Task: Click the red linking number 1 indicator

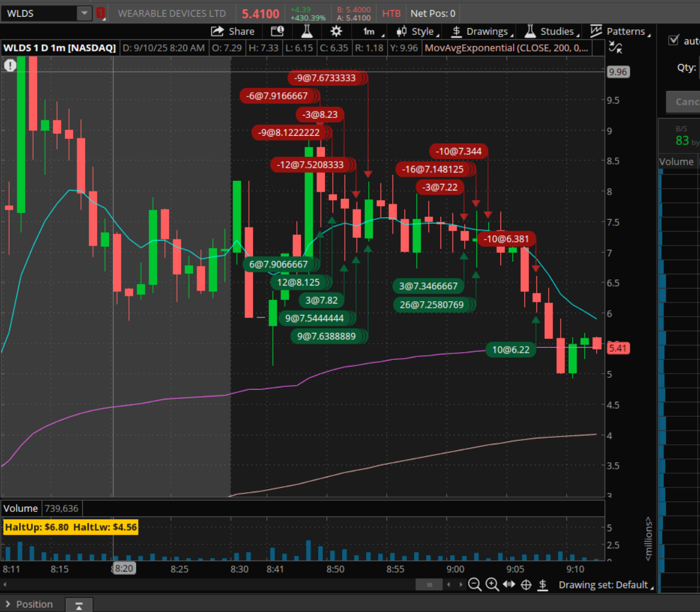Action: pyautogui.click(x=101, y=13)
